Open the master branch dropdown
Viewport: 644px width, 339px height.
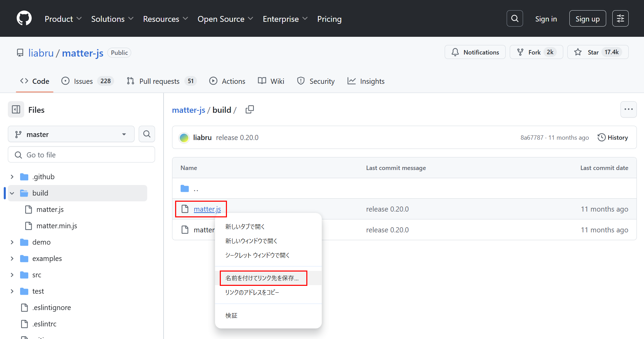click(x=71, y=134)
